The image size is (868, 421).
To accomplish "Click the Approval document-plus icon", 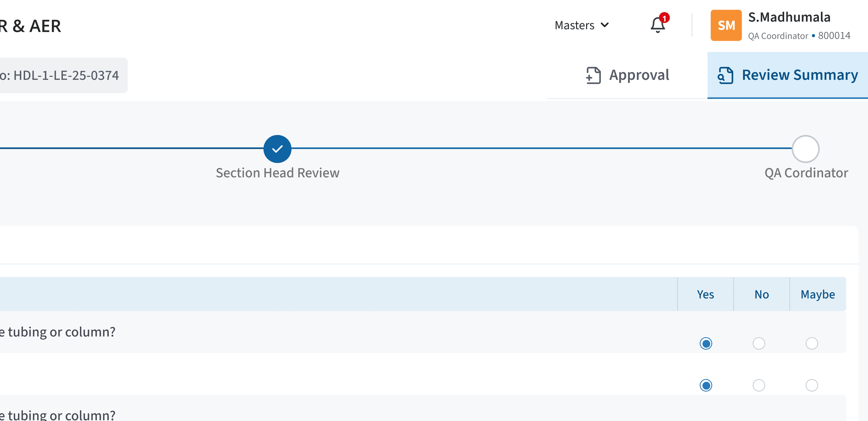I will point(593,75).
